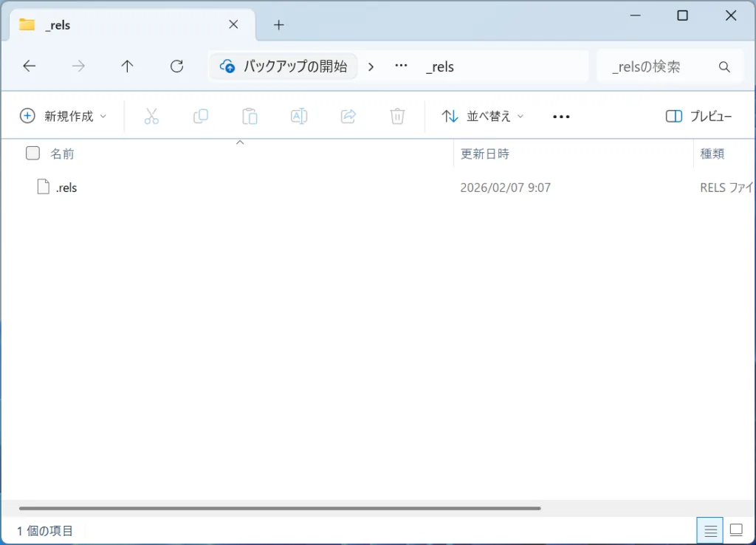Screen dimensions: 756x545
Task: Click the バックアップの開始 button
Action: [283, 66]
